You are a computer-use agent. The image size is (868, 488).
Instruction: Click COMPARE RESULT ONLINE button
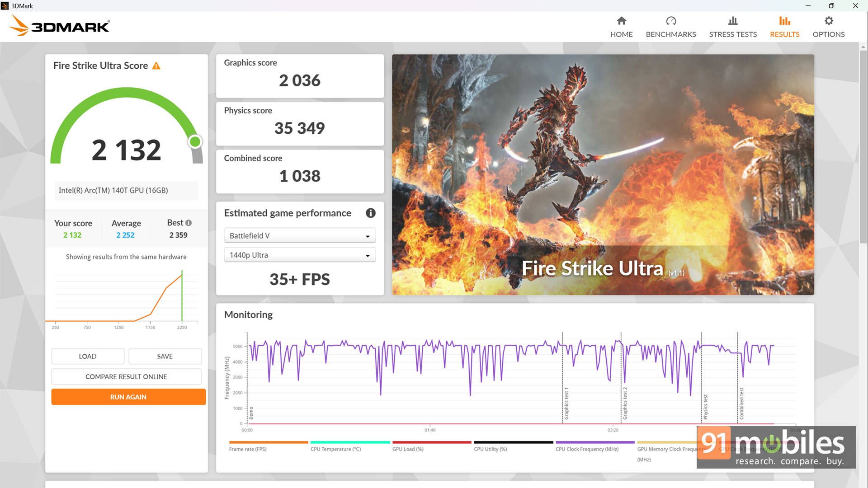pyautogui.click(x=127, y=377)
